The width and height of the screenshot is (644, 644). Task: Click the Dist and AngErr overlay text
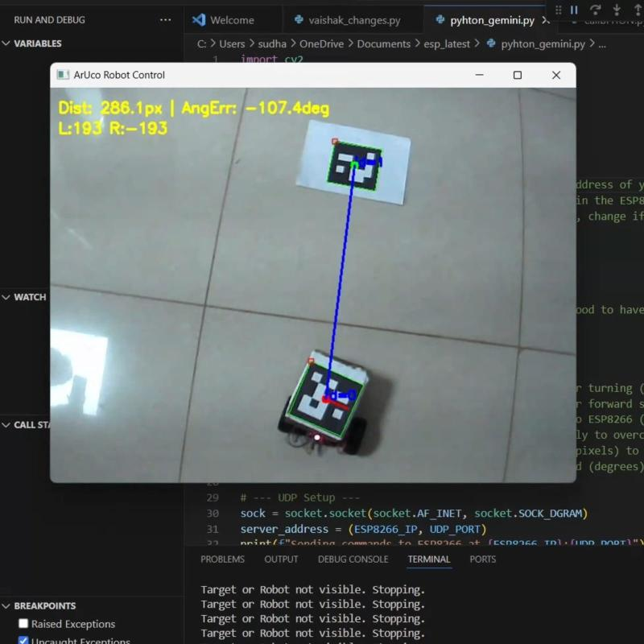193,109
